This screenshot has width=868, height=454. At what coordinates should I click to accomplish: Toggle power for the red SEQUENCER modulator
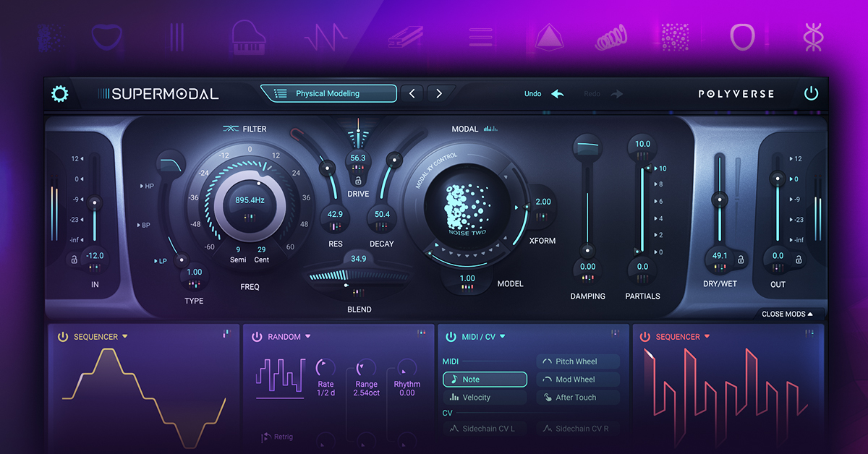[x=645, y=337]
